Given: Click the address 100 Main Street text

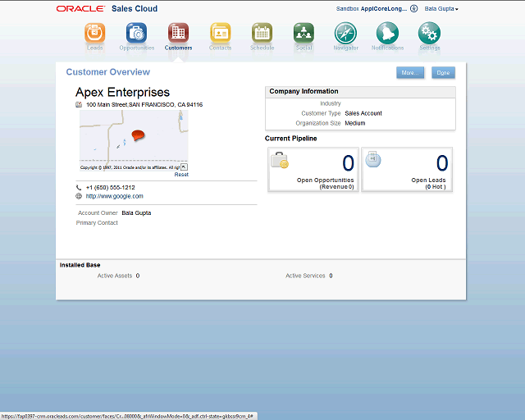Looking at the screenshot, I should (144, 105).
